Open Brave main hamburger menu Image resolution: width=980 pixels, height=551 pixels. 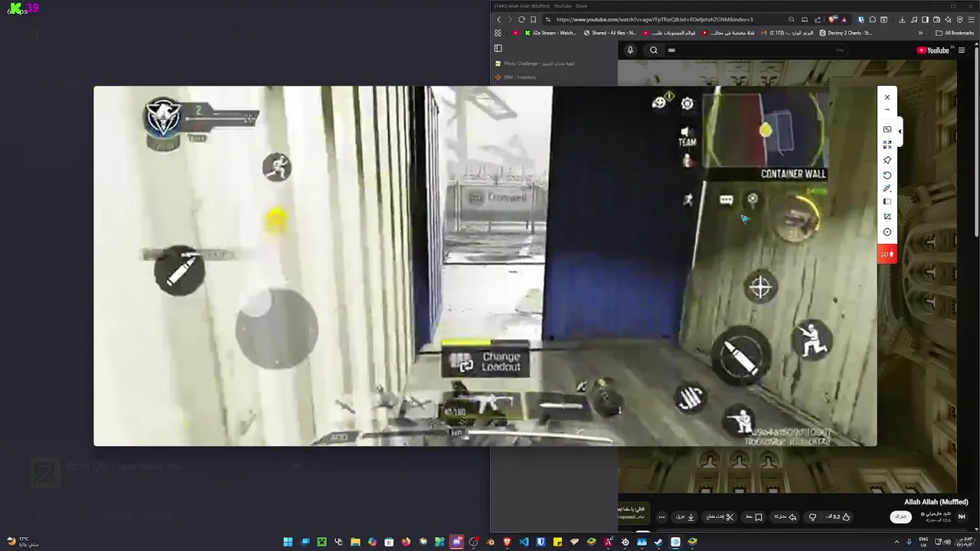[x=970, y=19]
